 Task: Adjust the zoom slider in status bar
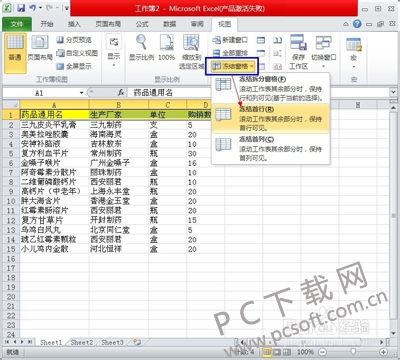(353, 352)
